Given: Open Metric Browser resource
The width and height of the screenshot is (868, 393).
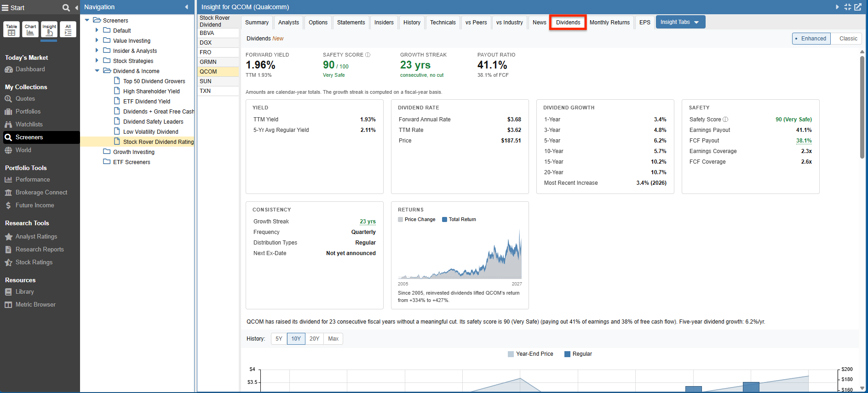Looking at the screenshot, I should [35, 305].
